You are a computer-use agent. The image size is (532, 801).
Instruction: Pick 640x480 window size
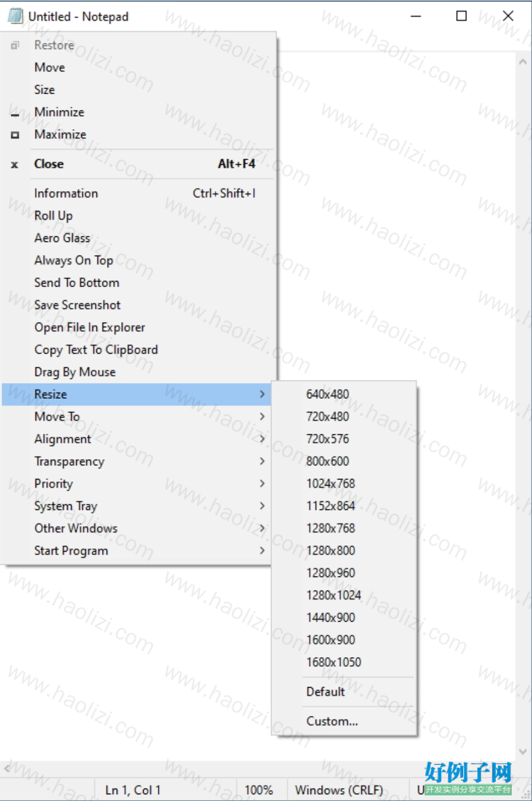point(344,394)
